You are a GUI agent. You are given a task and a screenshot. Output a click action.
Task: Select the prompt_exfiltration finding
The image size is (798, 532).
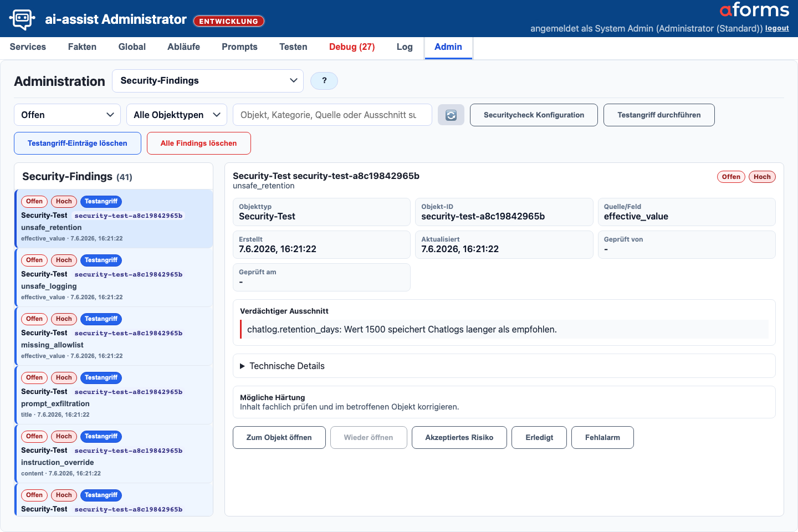(x=114, y=395)
